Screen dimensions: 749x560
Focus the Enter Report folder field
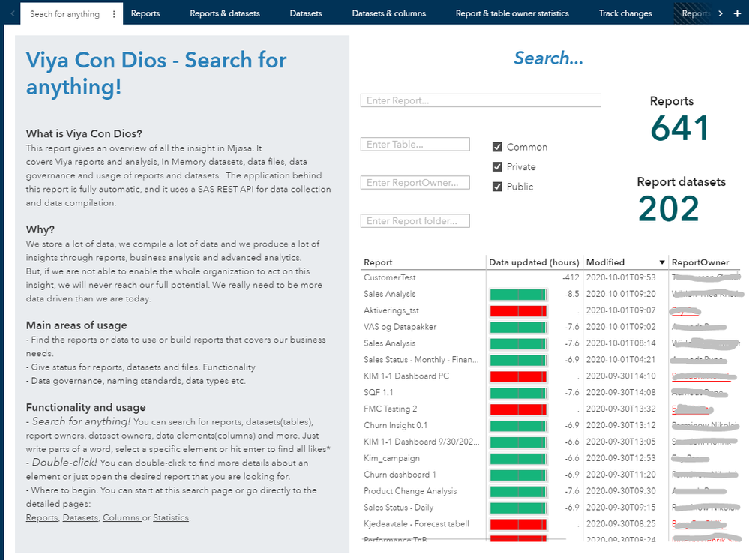[x=415, y=220]
